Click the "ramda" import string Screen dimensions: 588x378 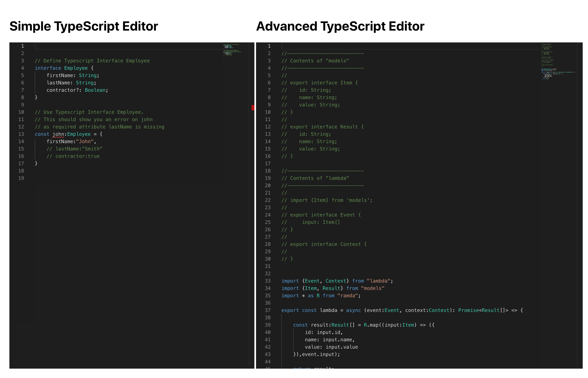pyautogui.click(x=347, y=296)
